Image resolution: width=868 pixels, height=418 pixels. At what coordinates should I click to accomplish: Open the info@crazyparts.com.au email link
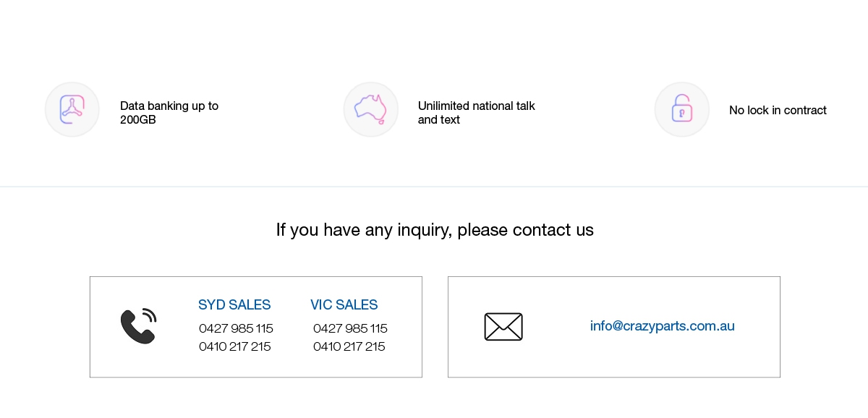[663, 326]
